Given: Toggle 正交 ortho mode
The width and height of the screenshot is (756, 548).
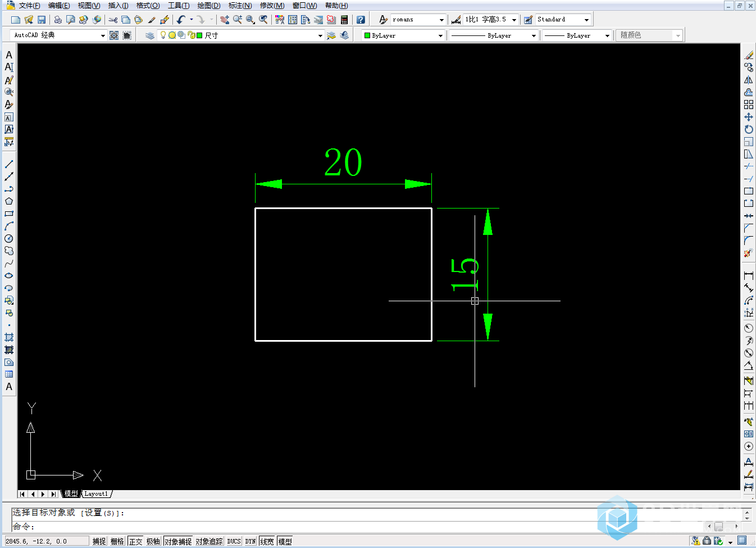Looking at the screenshot, I should [135, 541].
